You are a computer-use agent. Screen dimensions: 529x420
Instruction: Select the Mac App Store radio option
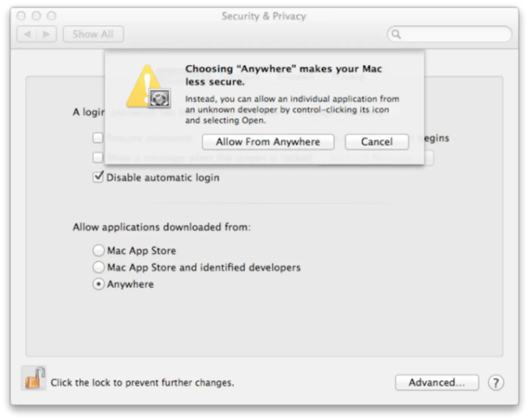point(98,250)
